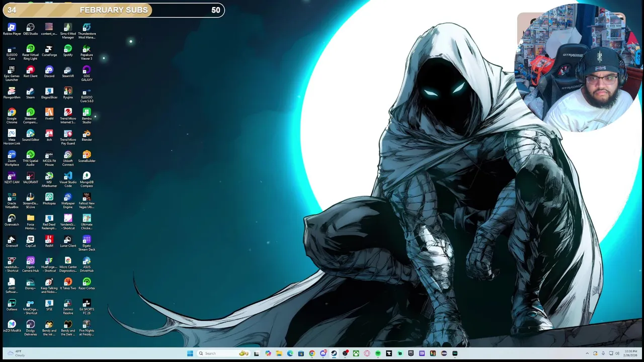Image resolution: width=644 pixels, height=362 pixels.
Task: Open MSI Afterburner desktop shortcut
Action: [49, 179]
